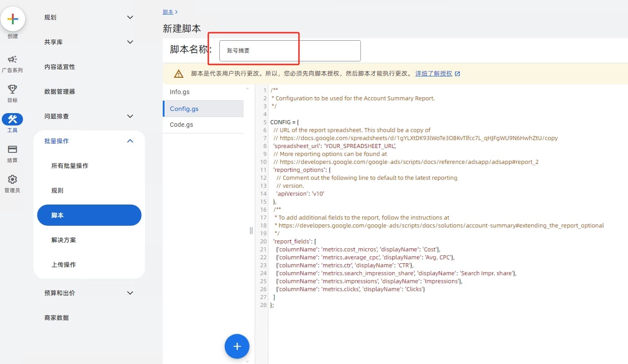Click code line with 'report_fields'
Screen dimensions: 628x364
pyautogui.click(x=295, y=241)
